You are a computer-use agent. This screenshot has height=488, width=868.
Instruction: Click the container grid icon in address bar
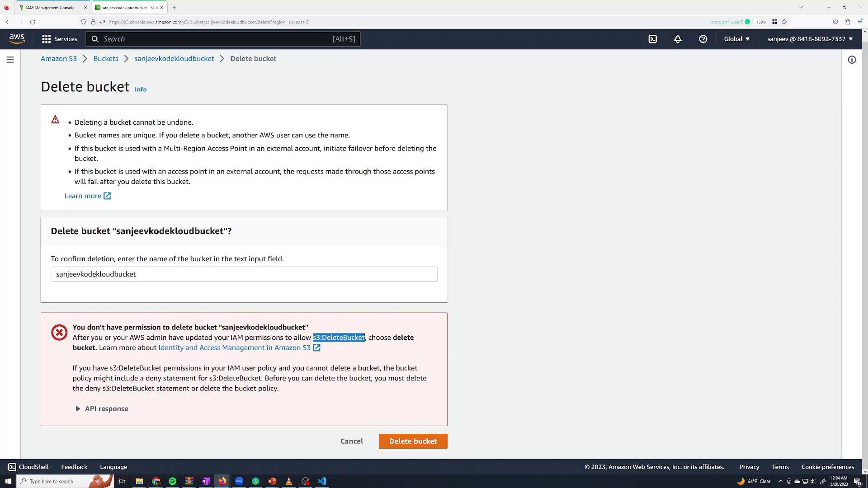(774, 22)
